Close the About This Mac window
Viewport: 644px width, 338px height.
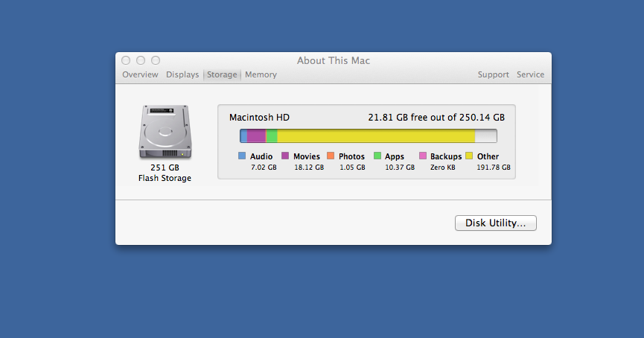pyautogui.click(x=126, y=60)
